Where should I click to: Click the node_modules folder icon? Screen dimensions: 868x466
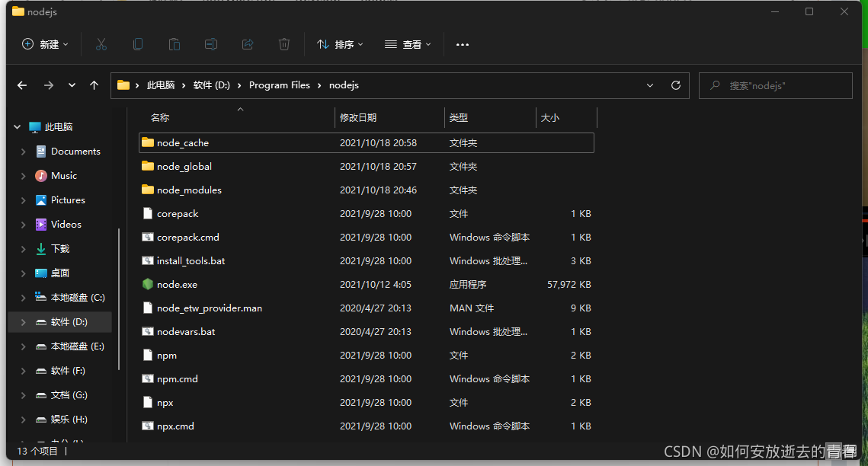147,190
